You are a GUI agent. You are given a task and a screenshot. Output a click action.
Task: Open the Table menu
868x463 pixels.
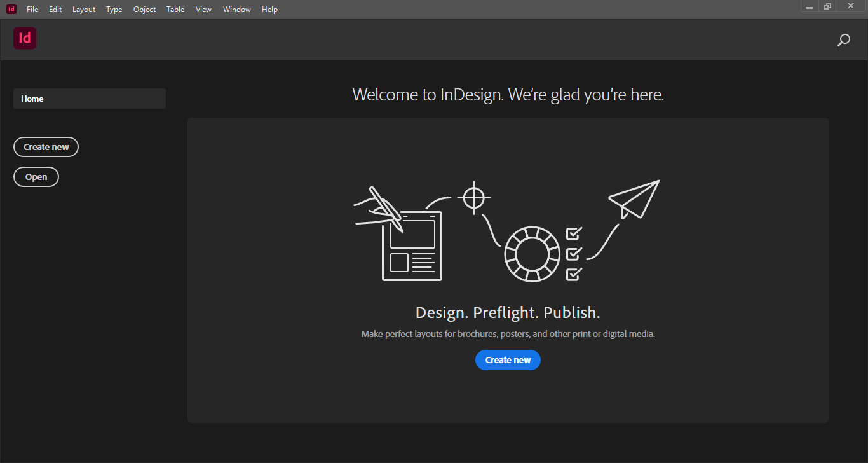pyautogui.click(x=175, y=10)
